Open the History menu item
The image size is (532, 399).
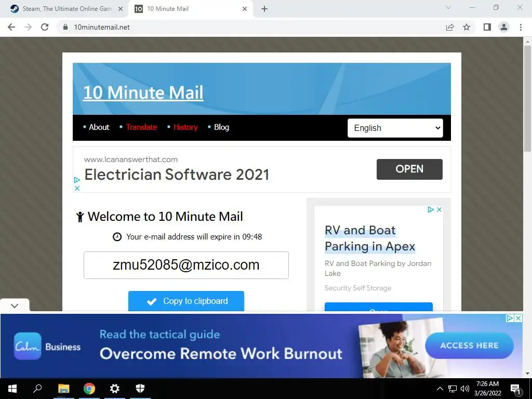click(185, 127)
